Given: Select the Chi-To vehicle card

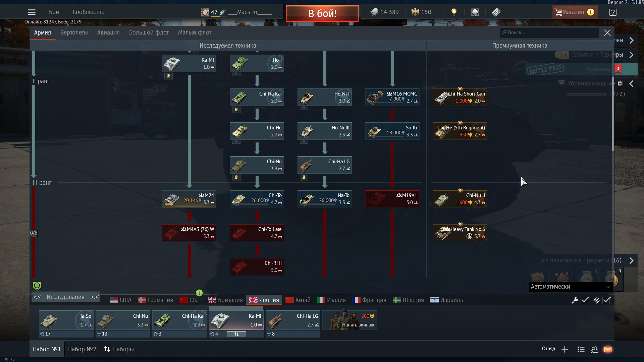Looking at the screenshot, I should pyautogui.click(x=257, y=199).
